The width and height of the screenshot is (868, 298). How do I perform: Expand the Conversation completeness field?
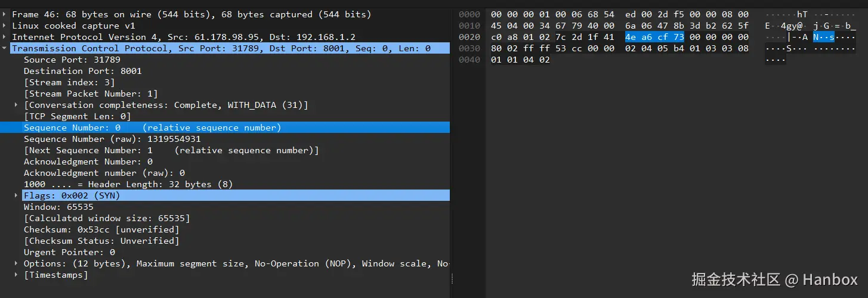(17, 105)
